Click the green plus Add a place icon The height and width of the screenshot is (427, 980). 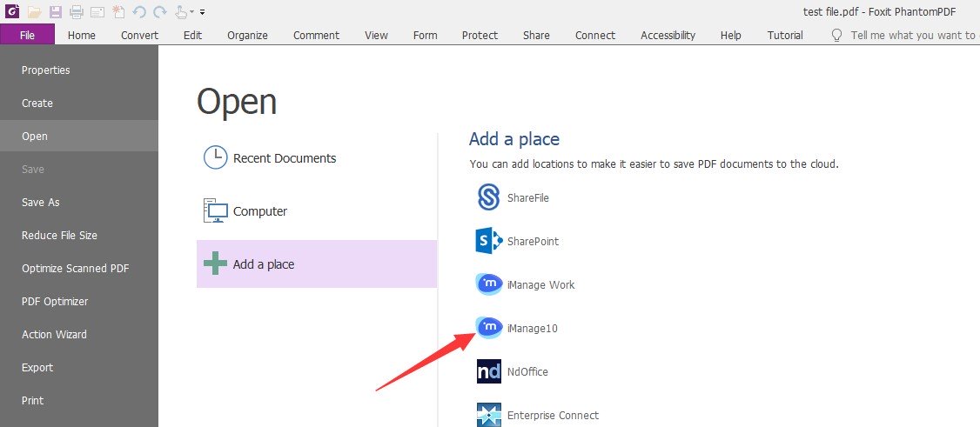tap(215, 264)
